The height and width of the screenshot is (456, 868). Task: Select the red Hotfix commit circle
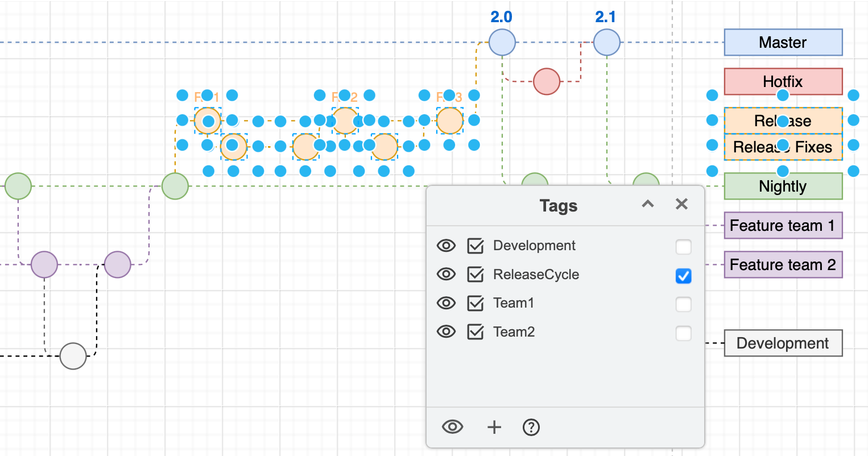click(x=546, y=82)
